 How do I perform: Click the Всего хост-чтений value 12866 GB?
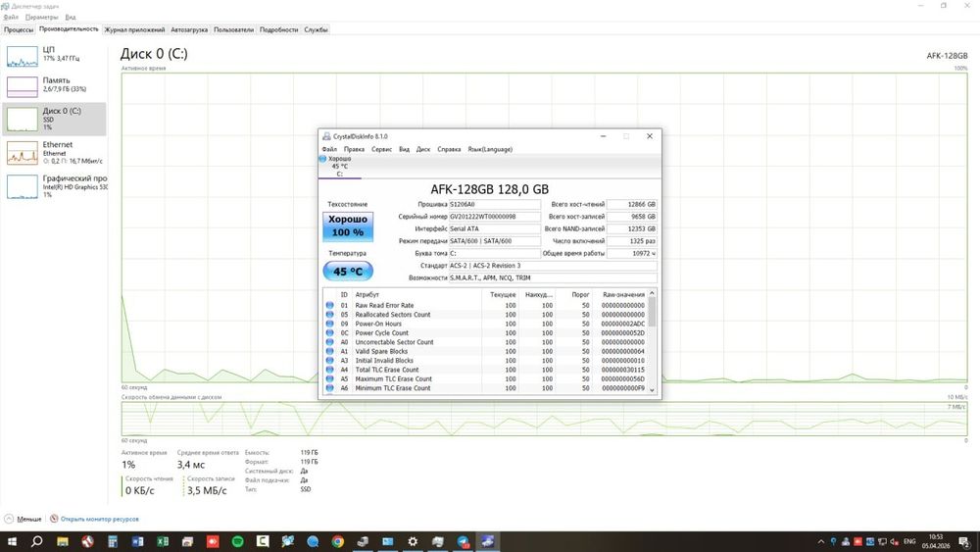[632, 204]
